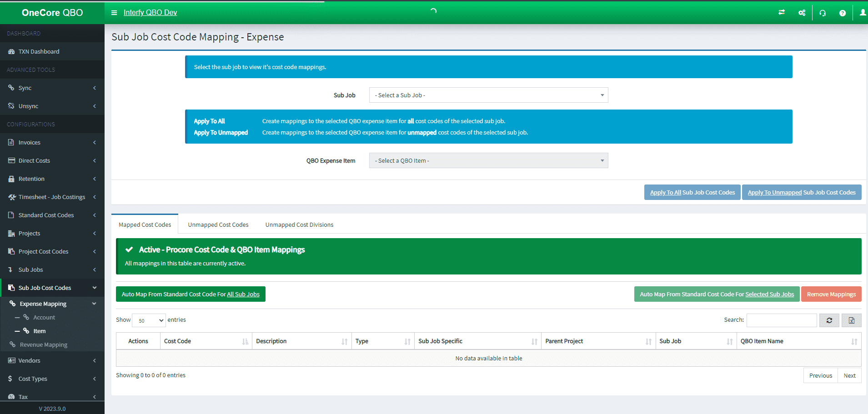Click the sync transfer arrows icon in top bar

782,12
